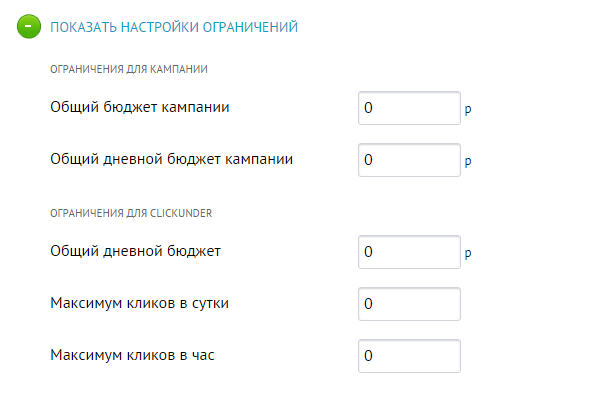Select the Общий дневной бюджет кампании label

tap(172, 159)
